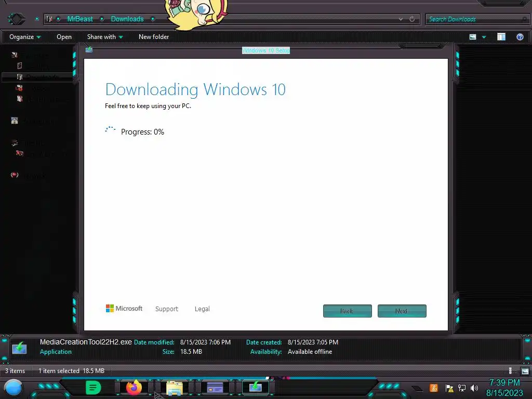Expand the arrow before MrBeast breadcrumb
The image size is (532, 399).
pyautogui.click(x=58, y=19)
